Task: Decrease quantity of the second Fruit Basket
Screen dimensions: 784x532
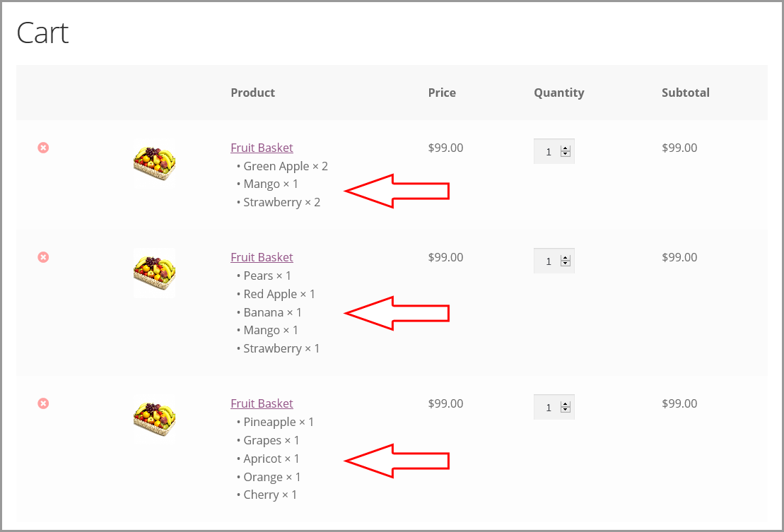Action: [566, 264]
